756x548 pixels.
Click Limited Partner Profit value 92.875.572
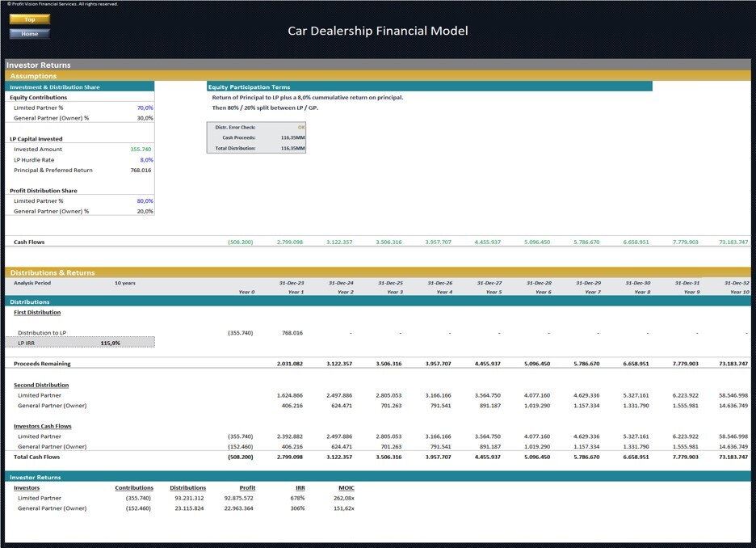238,499
